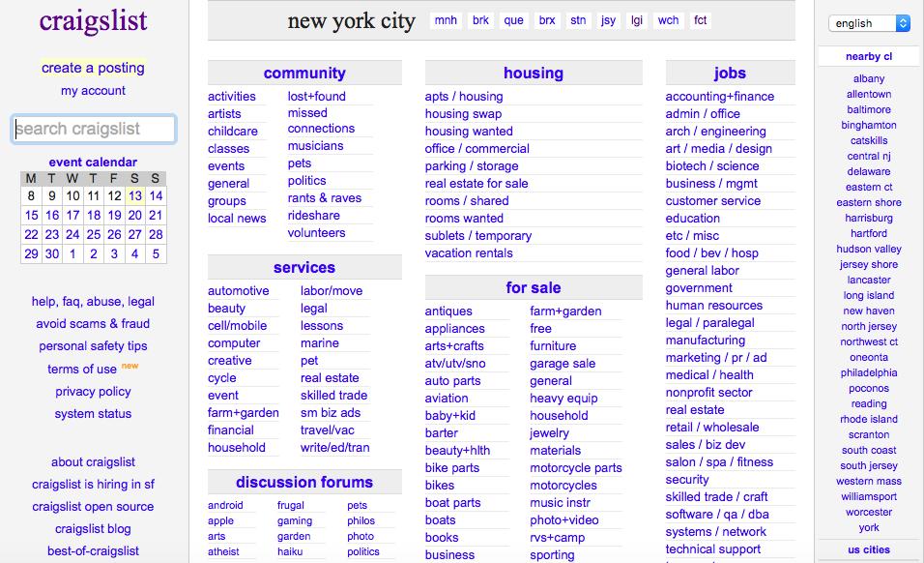The height and width of the screenshot is (563, 924).
Task: Open the nearby cl heading
Action: coord(869,57)
